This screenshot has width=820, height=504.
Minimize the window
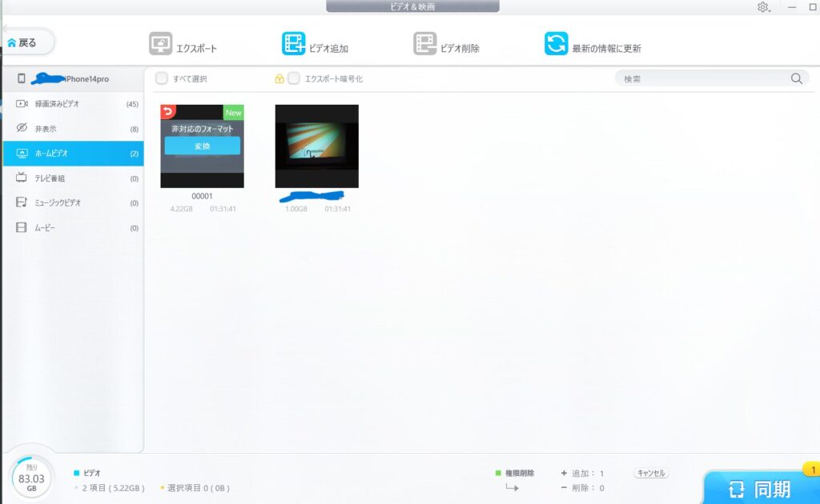point(792,7)
